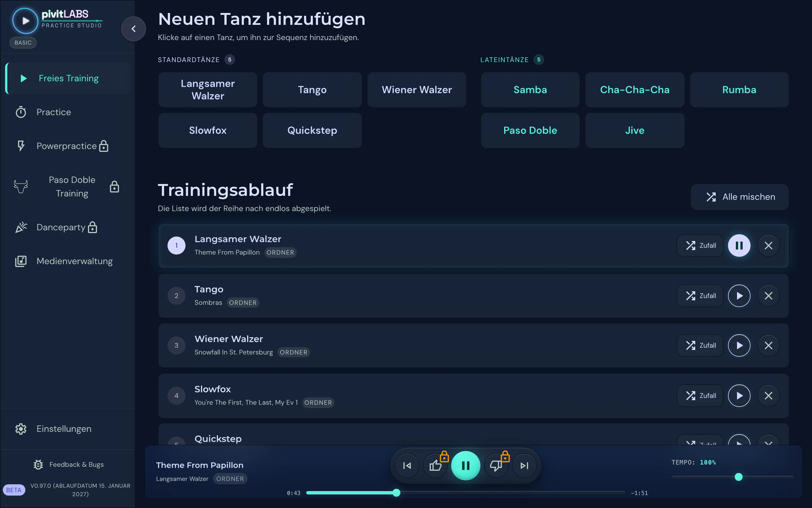Add Tango dance tile to sequence
812x508 pixels.
[312, 90]
